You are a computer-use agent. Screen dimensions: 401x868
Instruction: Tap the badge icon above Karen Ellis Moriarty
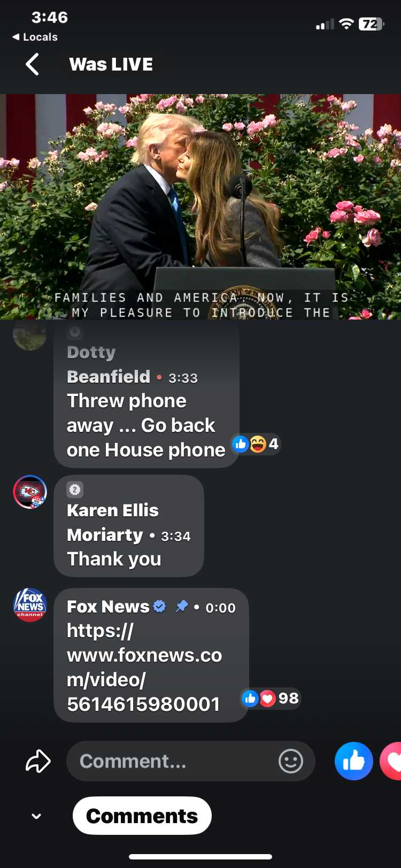[75, 490]
